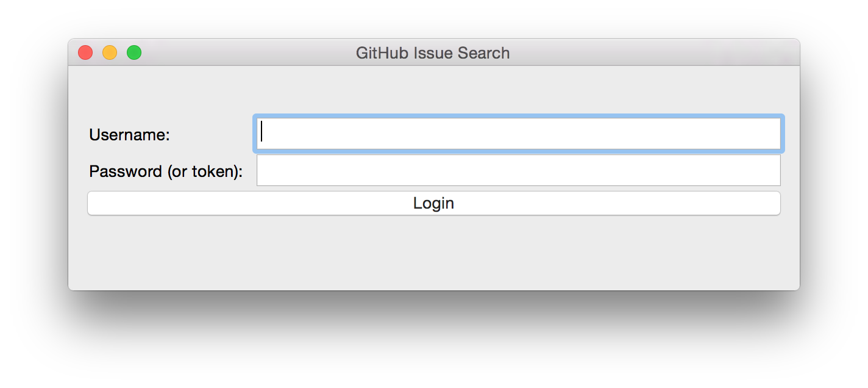Click the "Username:" label
Image resolution: width=868 pixels, height=388 pixels.
click(x=129, y=135)
